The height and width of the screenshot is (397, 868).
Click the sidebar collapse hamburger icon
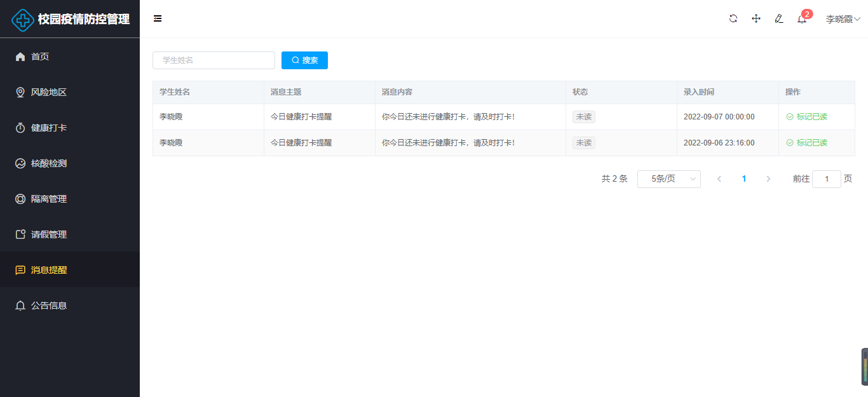pyautogui.click(x=158, y=18)
